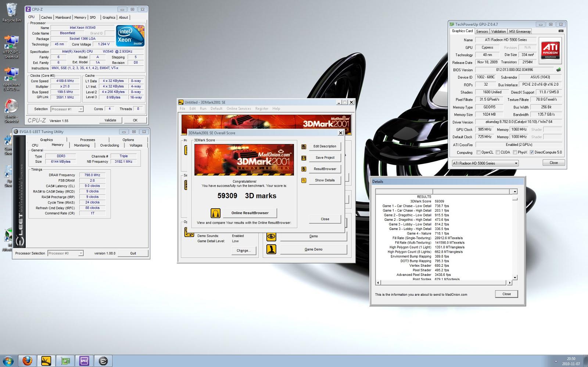Open GPU-Z green taskbar icon

65,361
